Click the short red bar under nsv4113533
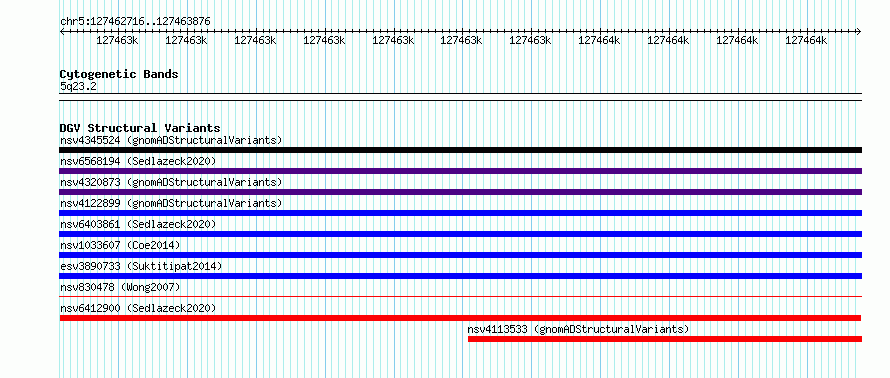The width and height of the screenshot is (890, 378). click(x=665, y=339)
